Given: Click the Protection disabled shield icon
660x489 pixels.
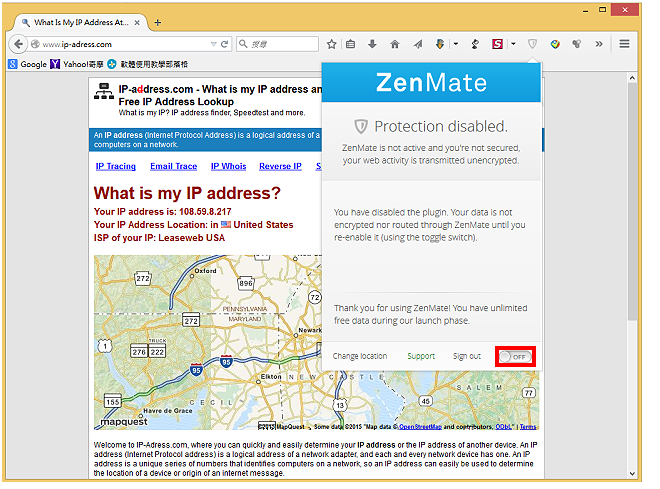Looking at the screenshot, I should tap(361, 126).
